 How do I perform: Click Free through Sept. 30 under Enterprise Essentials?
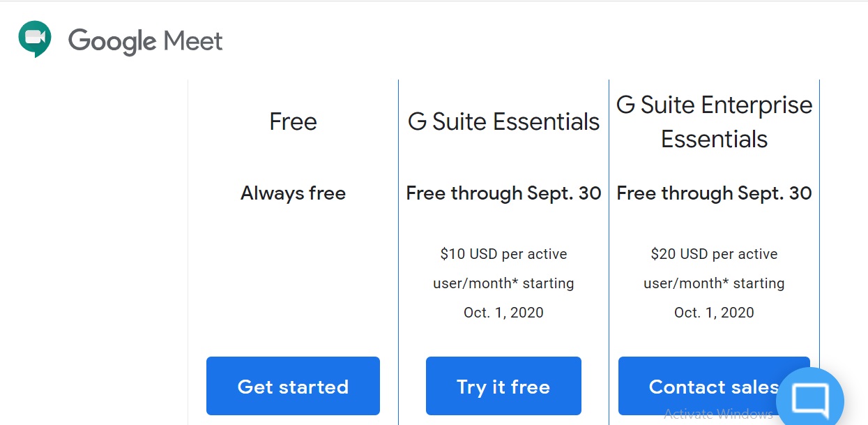pos(714,193)
